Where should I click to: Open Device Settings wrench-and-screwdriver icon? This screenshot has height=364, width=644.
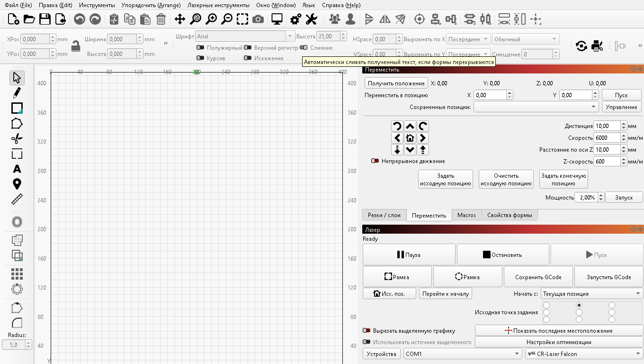311,19
